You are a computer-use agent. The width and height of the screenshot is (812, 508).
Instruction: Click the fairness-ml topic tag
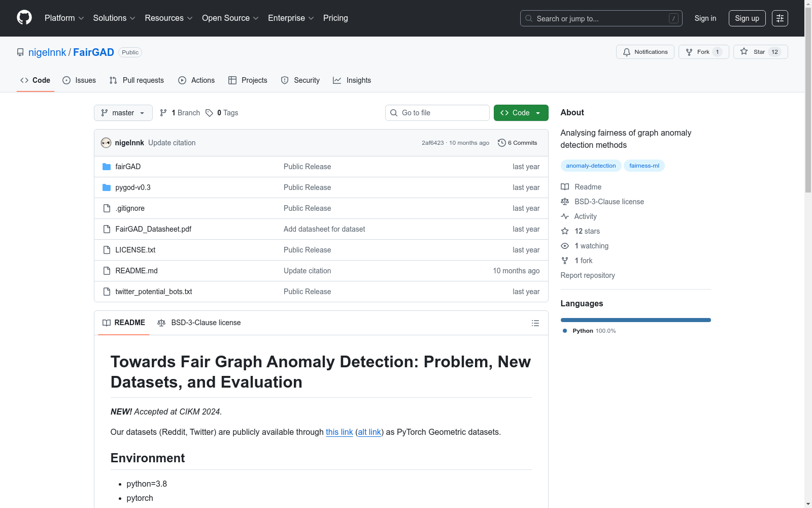(x=644, y=166)
